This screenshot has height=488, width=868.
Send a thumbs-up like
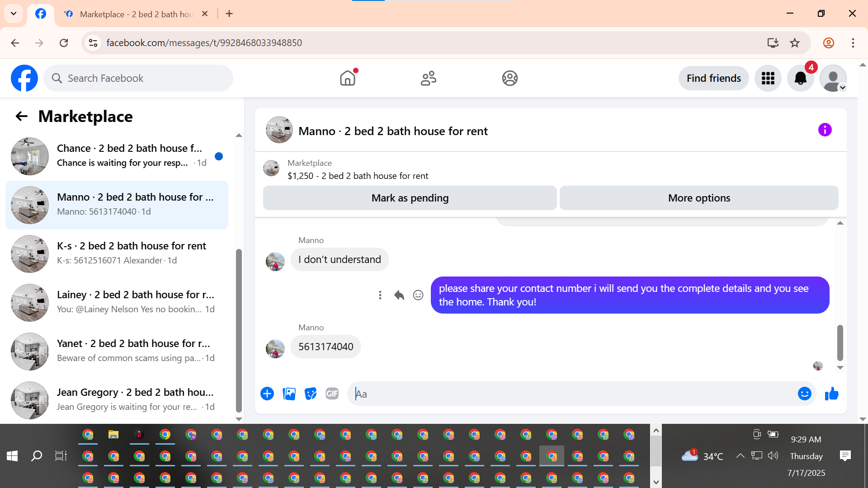[832, 394]
